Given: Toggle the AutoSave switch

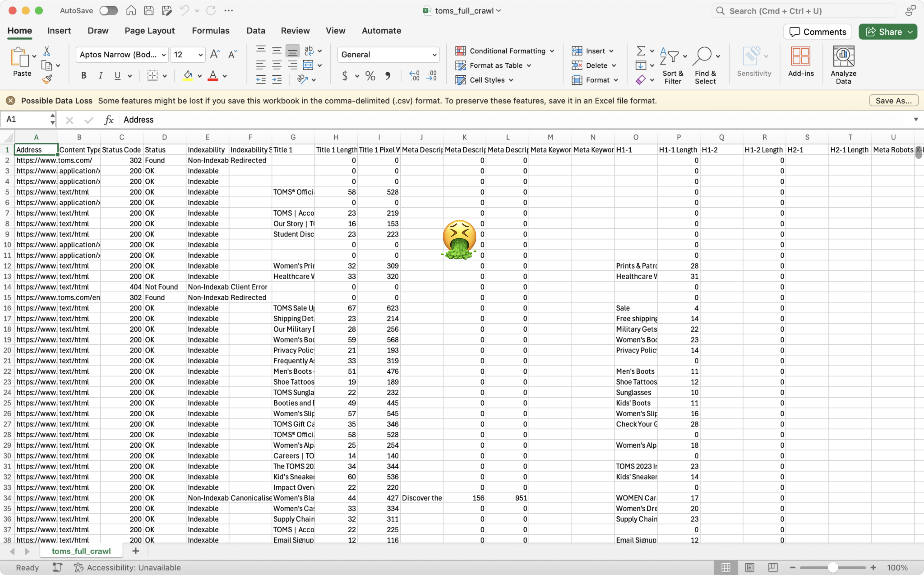Looking at the screenshot, I should 109,11.
